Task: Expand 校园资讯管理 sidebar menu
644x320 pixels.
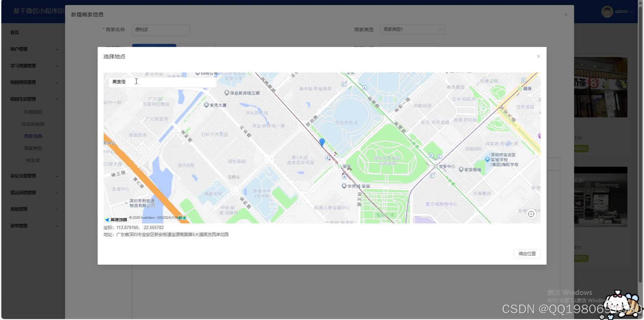Action: [x=33, y=82]
